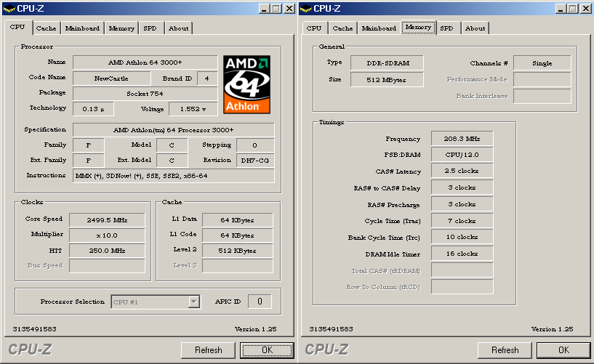Click OK in the processor info window

tap(266, 350)
